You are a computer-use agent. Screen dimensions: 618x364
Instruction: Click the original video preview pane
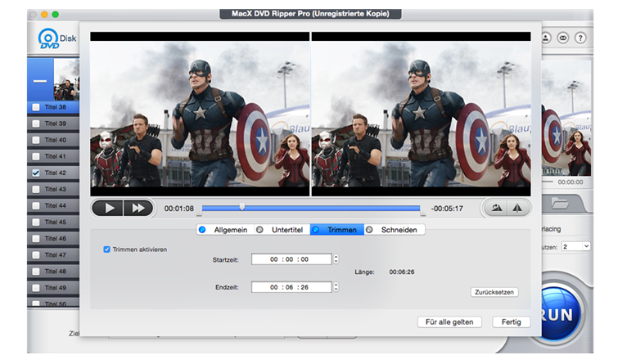[200, 115]
